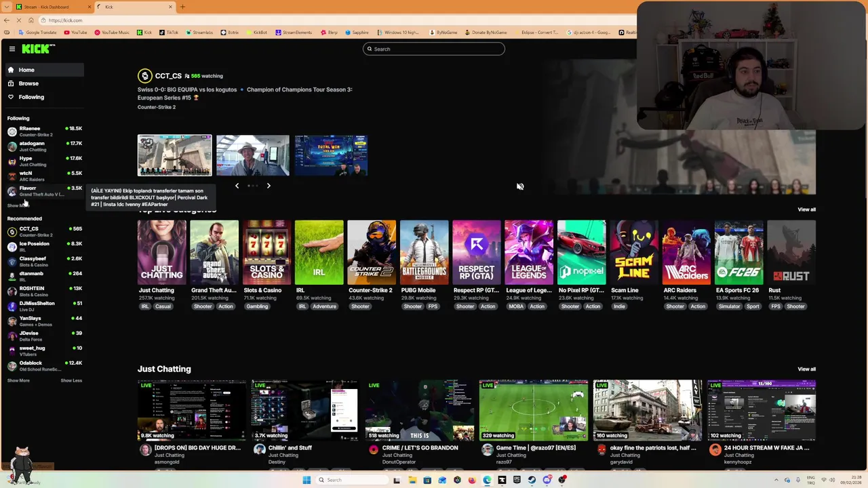Show next featured stream with right arrow

coord(269,186)
